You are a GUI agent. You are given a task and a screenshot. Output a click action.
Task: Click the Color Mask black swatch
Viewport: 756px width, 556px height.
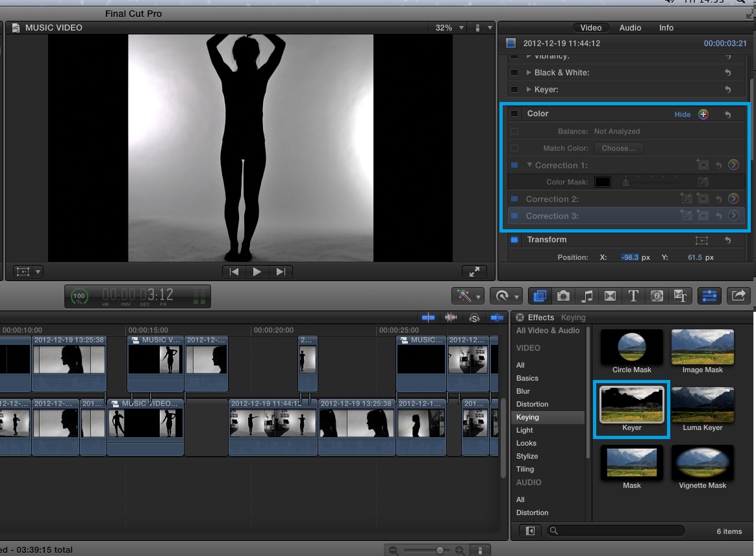pos(603,183)
